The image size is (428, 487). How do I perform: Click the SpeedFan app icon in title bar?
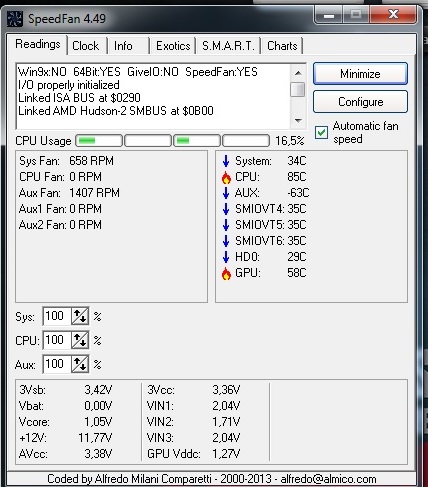click(15, 19)
